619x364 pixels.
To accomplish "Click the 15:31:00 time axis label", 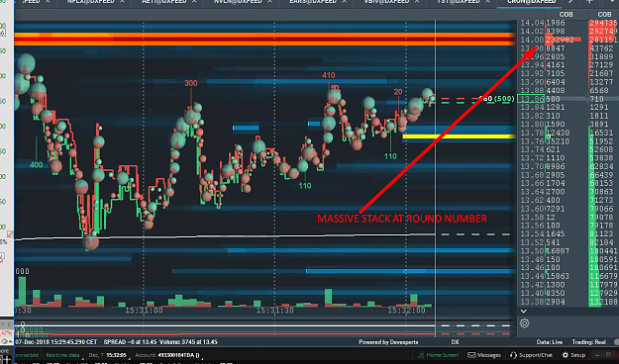I will (144, 311).
